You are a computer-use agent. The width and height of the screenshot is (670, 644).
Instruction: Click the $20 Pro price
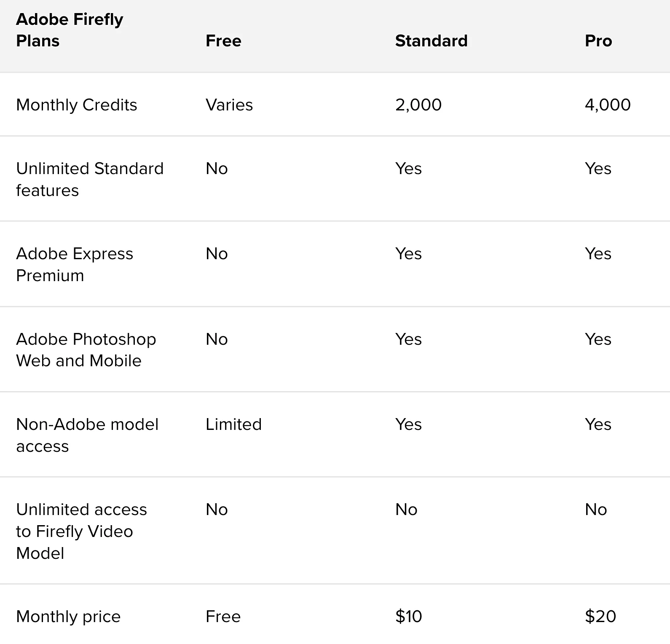click(x=600, y=617)
